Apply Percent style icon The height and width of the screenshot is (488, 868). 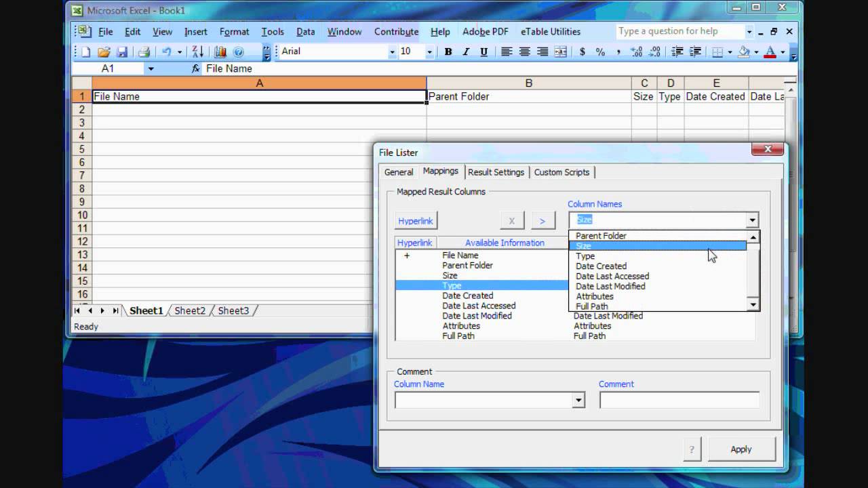tap(600, 52)
